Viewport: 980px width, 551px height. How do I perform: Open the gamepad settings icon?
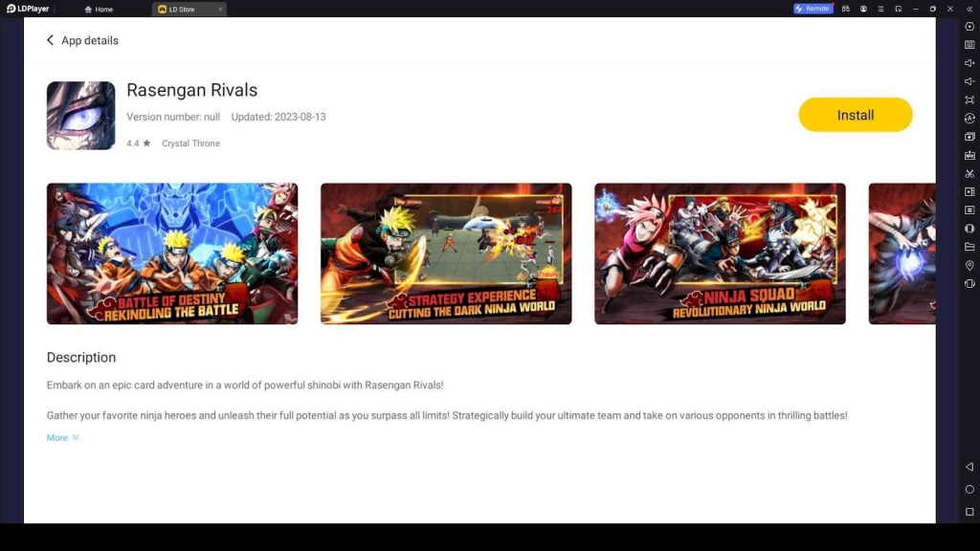tap(846, 9)
